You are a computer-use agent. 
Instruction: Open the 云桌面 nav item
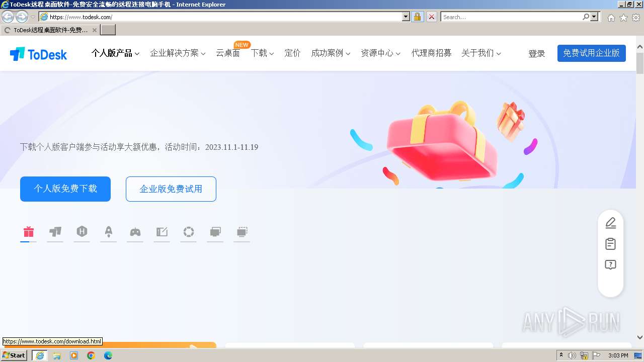tap(228, 53)
